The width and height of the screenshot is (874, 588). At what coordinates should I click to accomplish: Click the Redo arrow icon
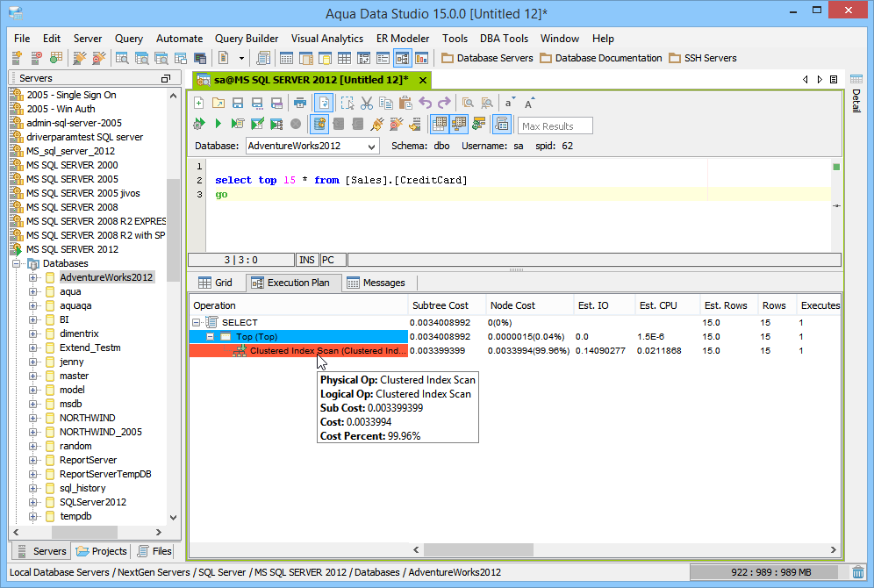pyautogui.click(x=444, y=103)
